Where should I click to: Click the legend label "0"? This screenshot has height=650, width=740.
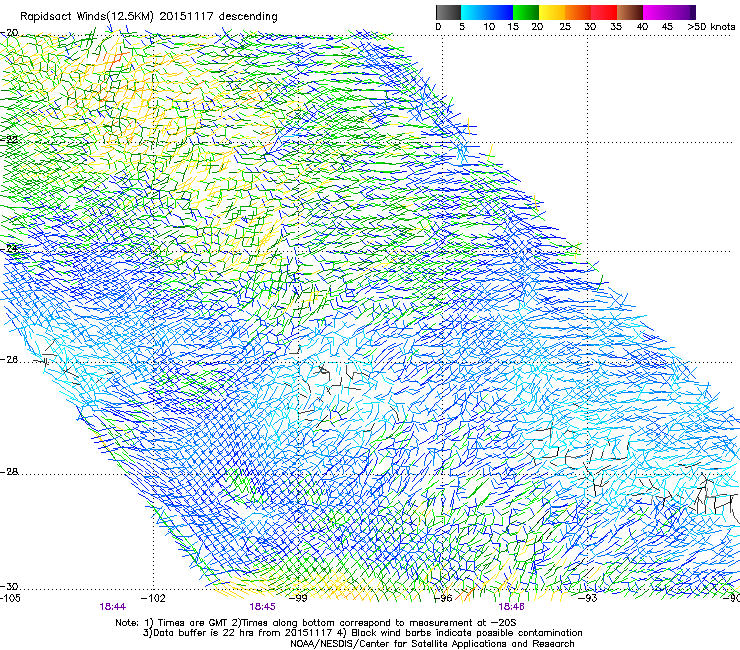[438, 27]
